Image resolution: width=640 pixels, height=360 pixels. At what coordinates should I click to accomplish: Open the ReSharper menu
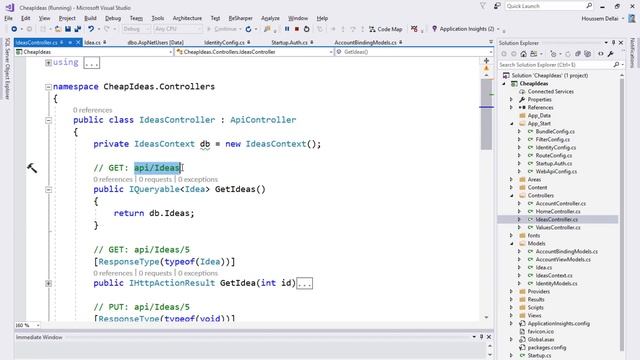[x=240, y=18]
